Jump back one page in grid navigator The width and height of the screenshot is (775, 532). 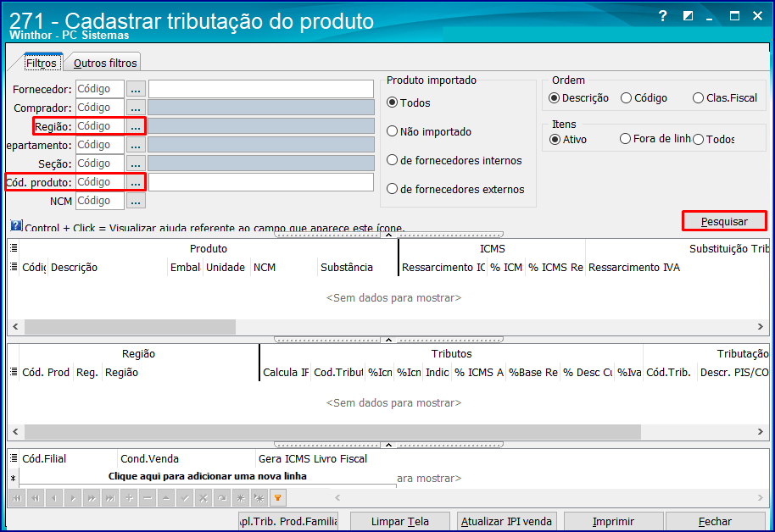click(36, 498)
